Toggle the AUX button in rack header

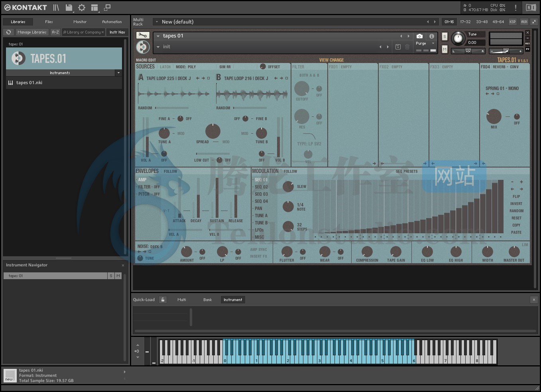pyautogui.click(x=524, y=22)
